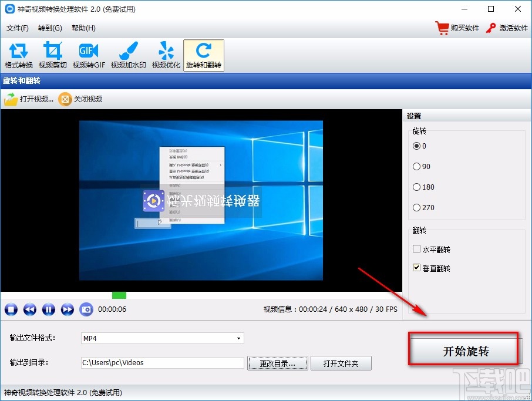Click the 00:00:06 elapsed time text
The height and width of the screenshot is (401, 532).
[x=112, y=309]
